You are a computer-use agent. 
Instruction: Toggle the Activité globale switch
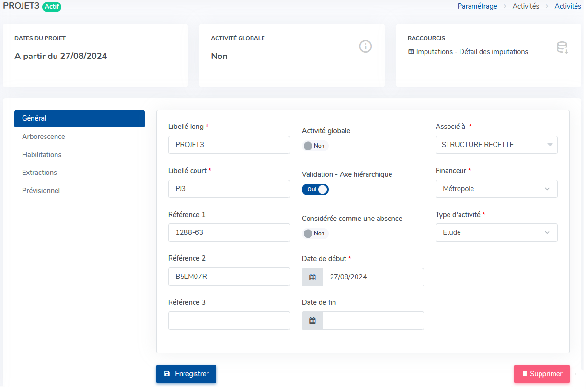[x=315, y=146]
